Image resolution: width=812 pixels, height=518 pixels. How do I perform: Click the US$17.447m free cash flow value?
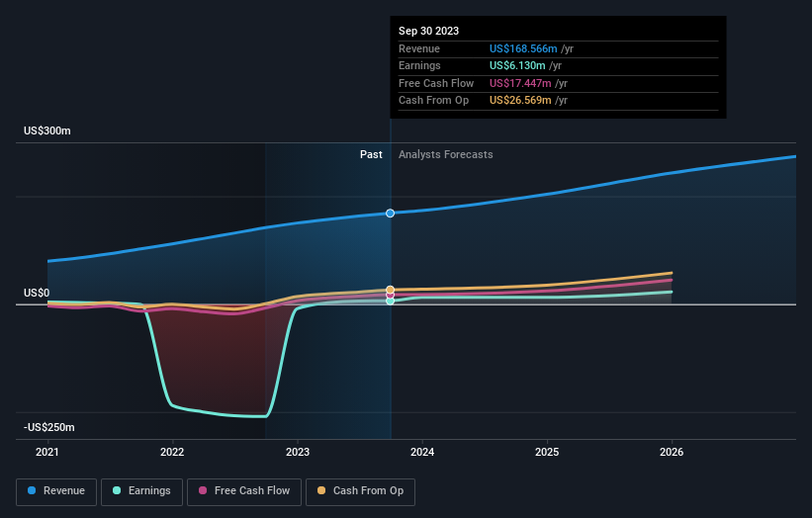click(520, 83)
